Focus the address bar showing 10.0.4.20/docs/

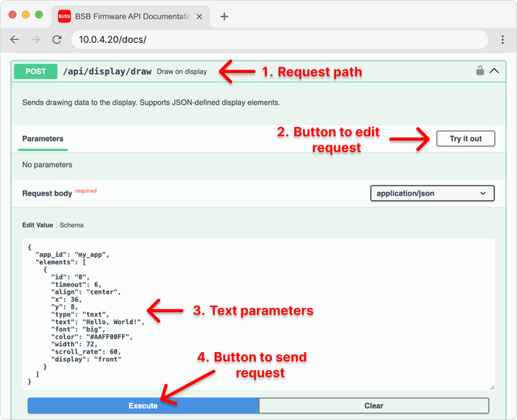279,40
